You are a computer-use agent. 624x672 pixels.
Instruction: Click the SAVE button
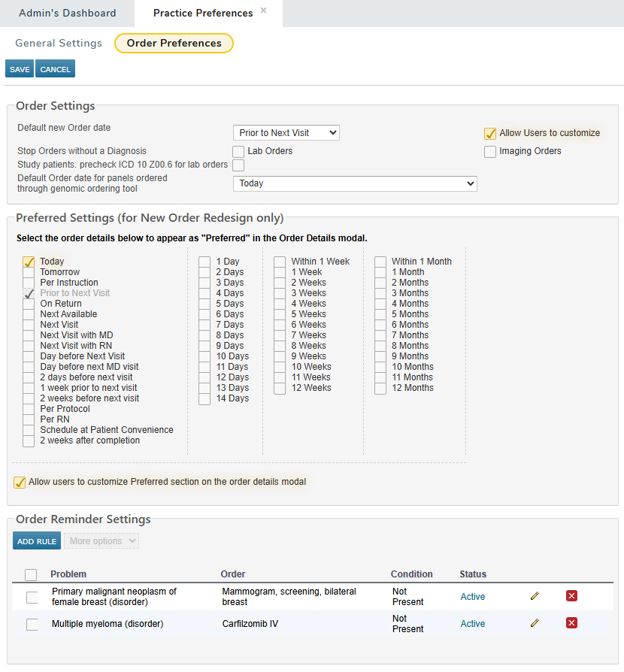(19, 68)
